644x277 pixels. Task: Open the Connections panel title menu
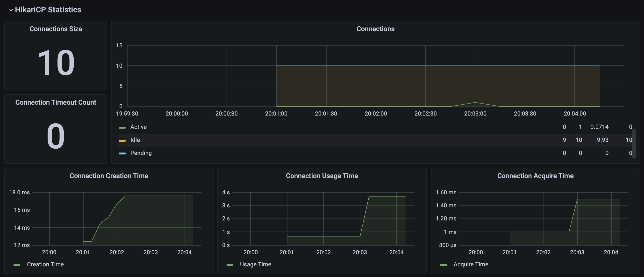click(375, 29)
